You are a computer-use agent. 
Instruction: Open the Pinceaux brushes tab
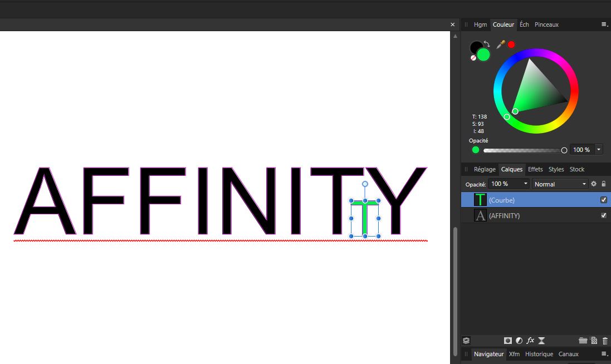[x=546, y=24]
